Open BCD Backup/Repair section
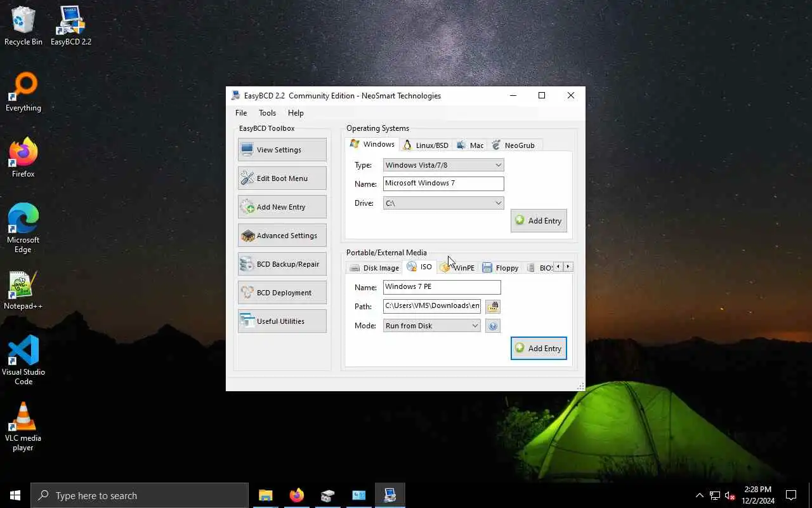Screen dimensions: 812x508 282,264
